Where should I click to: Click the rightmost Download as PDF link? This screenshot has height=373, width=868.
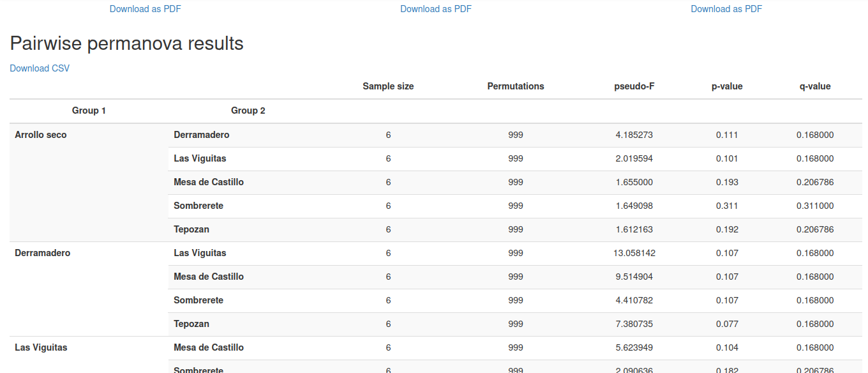[x=726, y=9]
